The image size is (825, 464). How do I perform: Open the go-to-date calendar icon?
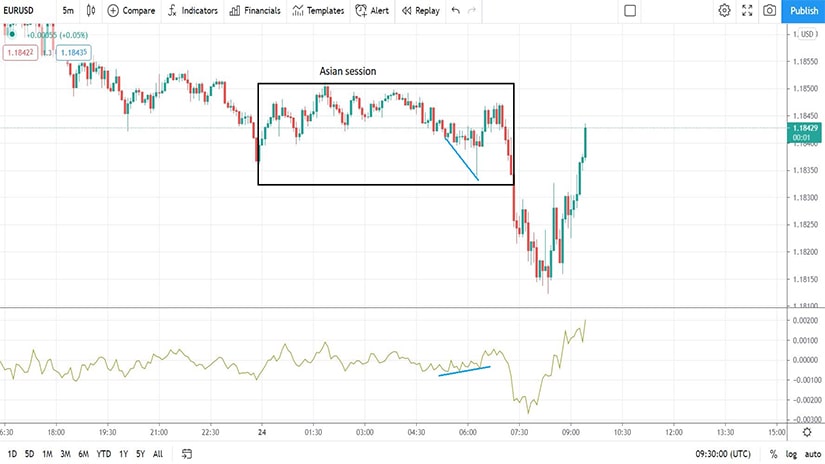pyautogui.click(x=186, y=454)
